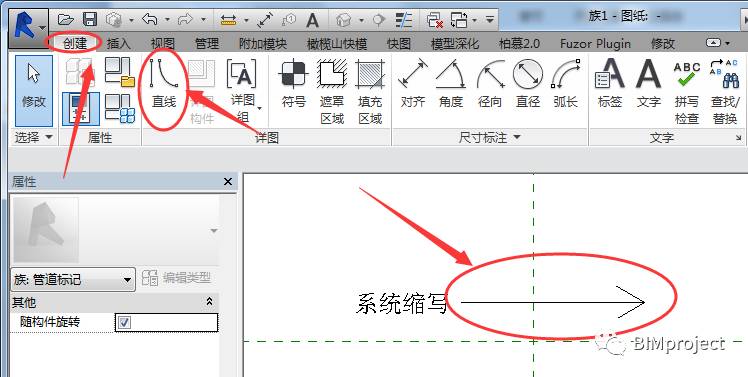
Task: Collapse the 其他 properties group
Action: [x=209, y=302]
